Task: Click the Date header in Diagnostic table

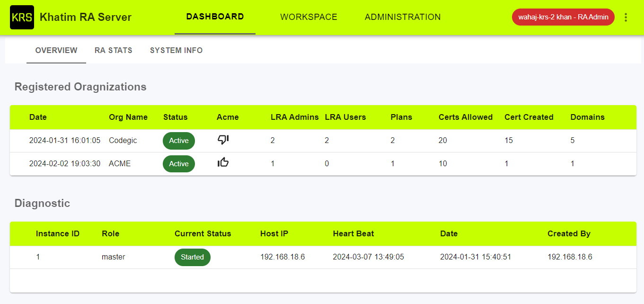Action: click(x=449, y=234)
